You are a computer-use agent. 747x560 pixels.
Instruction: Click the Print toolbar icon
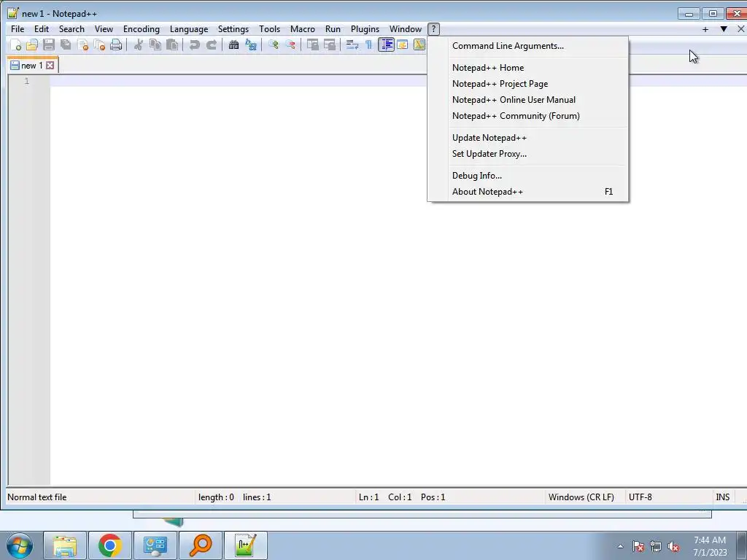pos(116,44)
